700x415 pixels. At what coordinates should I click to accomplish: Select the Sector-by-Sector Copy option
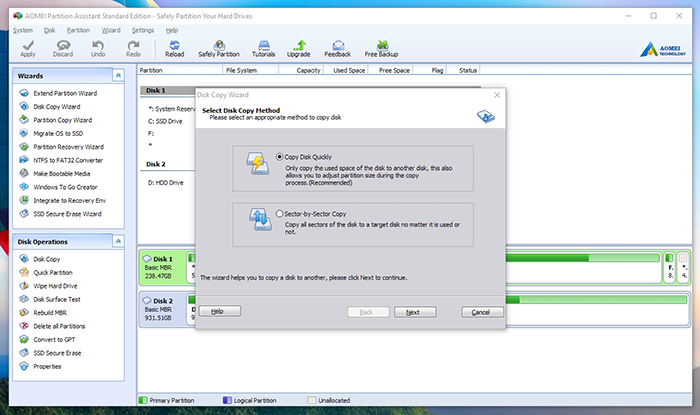click(279, 214)
